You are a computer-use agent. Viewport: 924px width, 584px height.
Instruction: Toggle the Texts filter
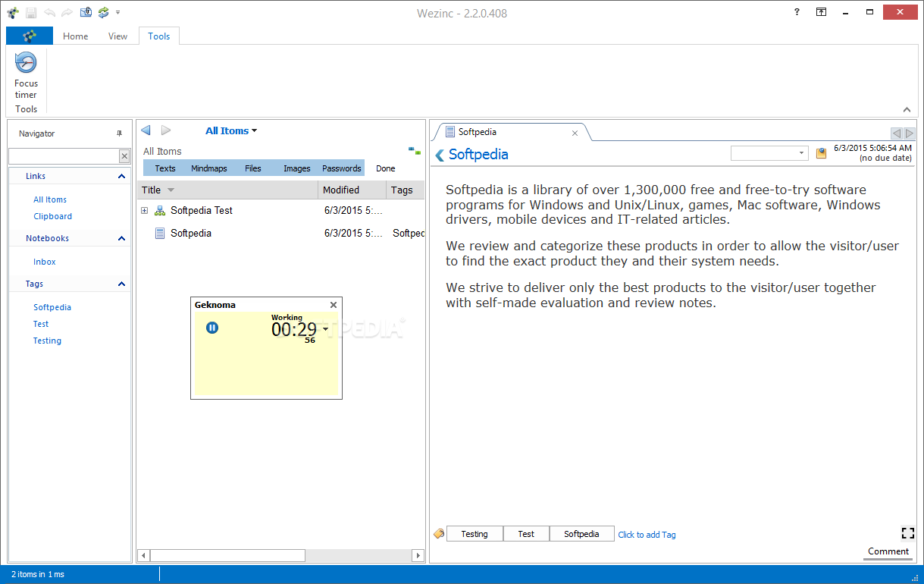pyautogui.click(x=165, y=168)
